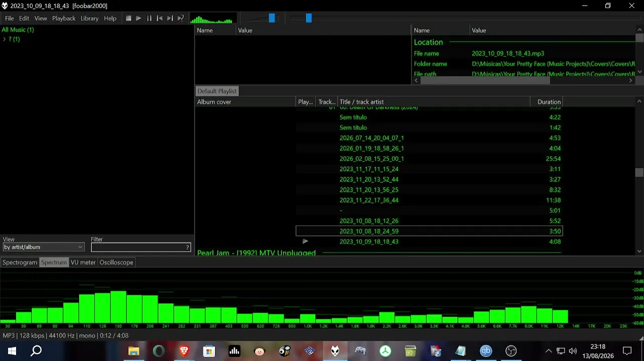Switch to the Default Playlist tab
This screenshot has width=644, height=361.
pyautogui.click(x=217, y=91)
